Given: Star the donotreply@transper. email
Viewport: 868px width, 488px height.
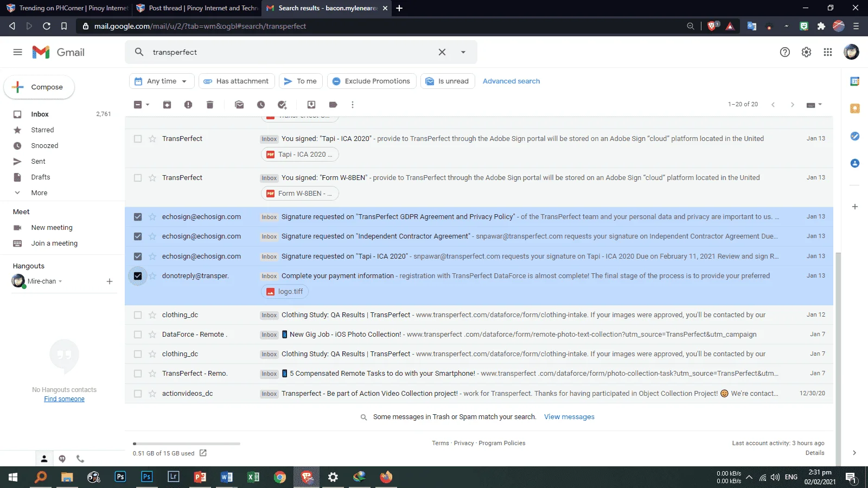Looking at the screenshot, I should click(x=152, y=276).
